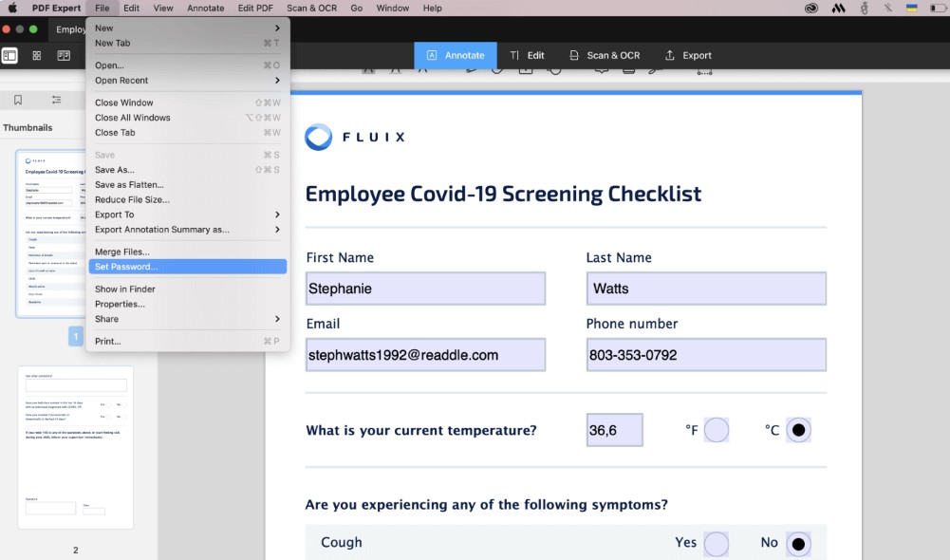Open the Apple menu icon
The height and width of the screenshot is (560, 950).
(x=12, y=8)
